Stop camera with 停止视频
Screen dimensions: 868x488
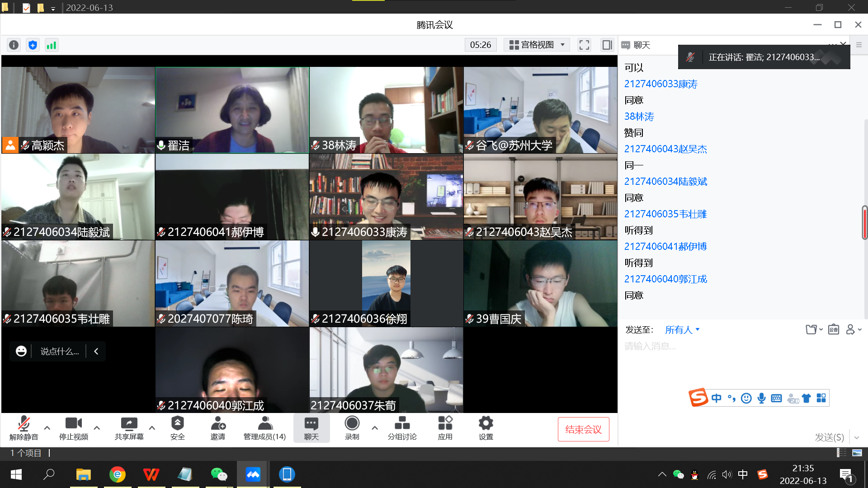click(74, 427)
